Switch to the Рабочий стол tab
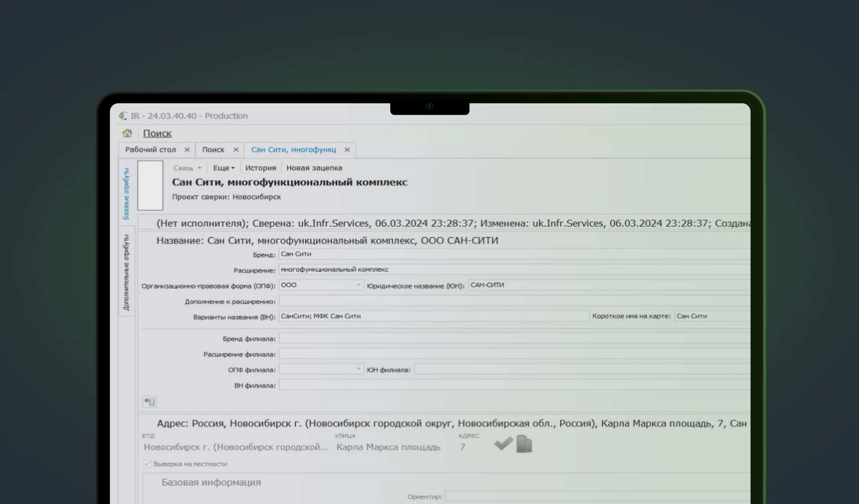The image size is (859, 504). coord(150,150)
